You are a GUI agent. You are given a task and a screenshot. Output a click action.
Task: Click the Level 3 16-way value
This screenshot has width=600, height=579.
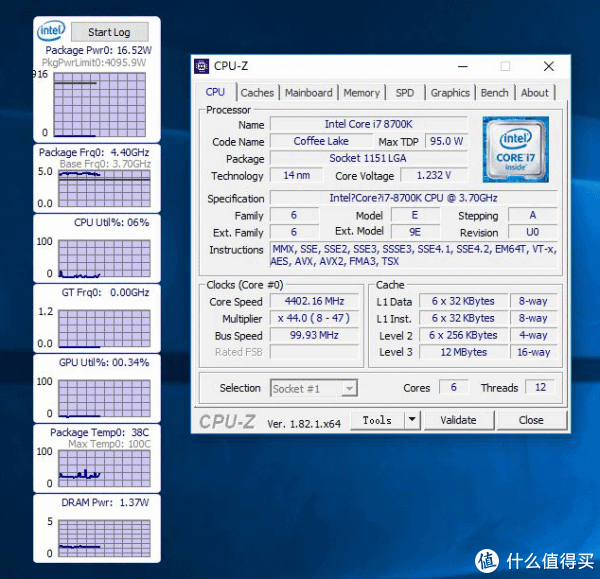pyautogui.click(x=533, y=352)
